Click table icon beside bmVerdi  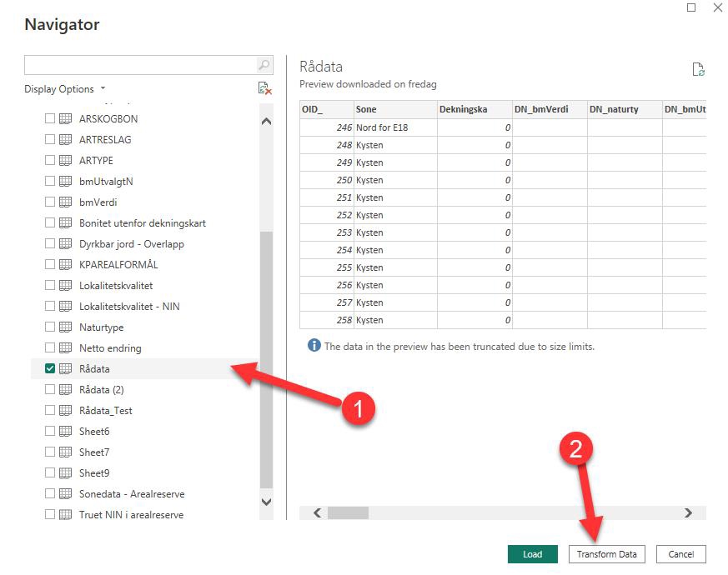coord(66,202)
